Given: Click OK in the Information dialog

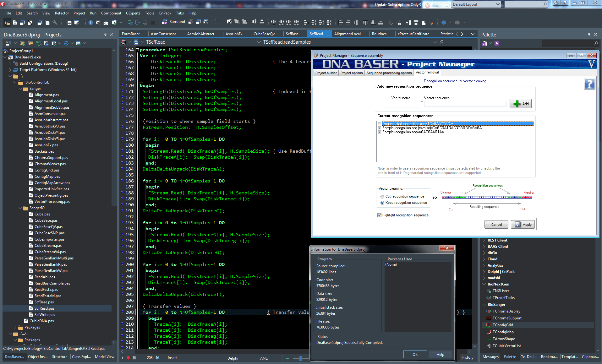Looking at the screenshot, I should pyautogui.click(x=415, y=355).
